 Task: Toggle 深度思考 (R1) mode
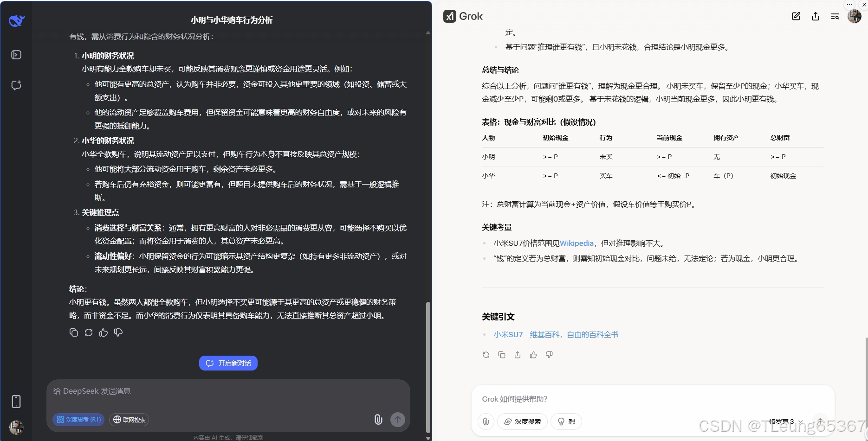[x=78, y=420]
